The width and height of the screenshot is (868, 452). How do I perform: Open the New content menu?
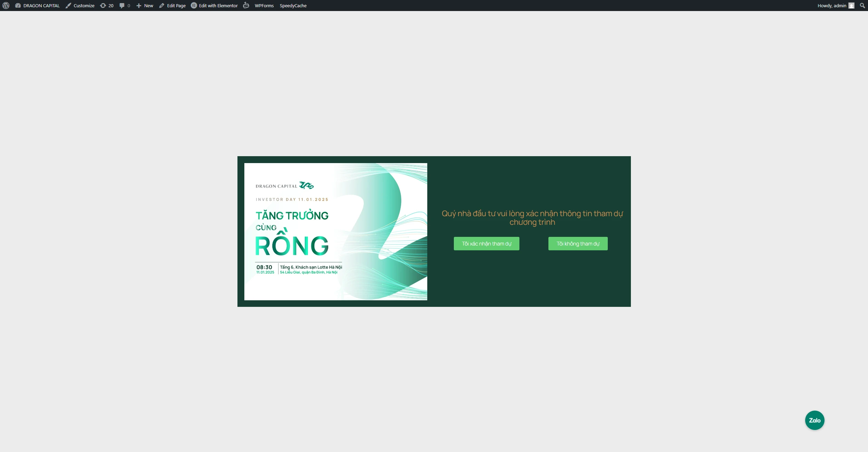pos(145,6)
